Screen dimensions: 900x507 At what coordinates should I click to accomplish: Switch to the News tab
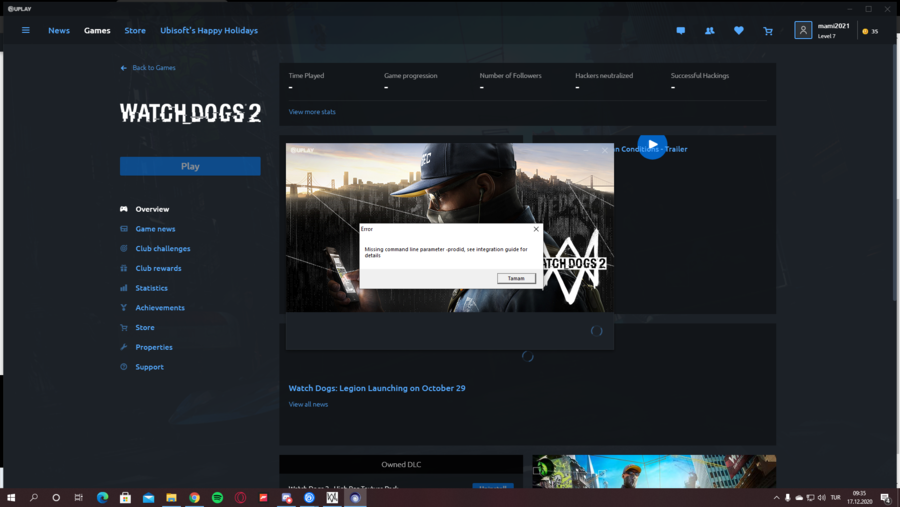point(59,30)
